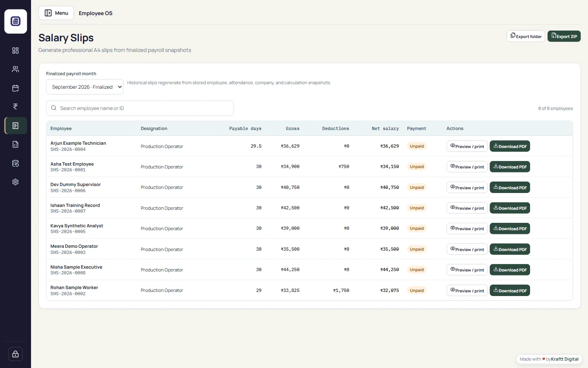
Task: Click the lock icon at sidebar bottom
Action: (x=16, y=354)
